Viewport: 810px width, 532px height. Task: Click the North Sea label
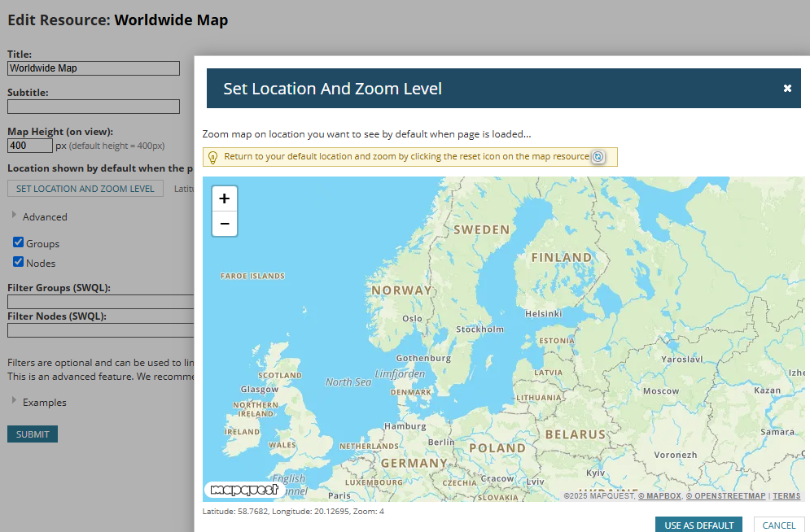tap(348, 382)
